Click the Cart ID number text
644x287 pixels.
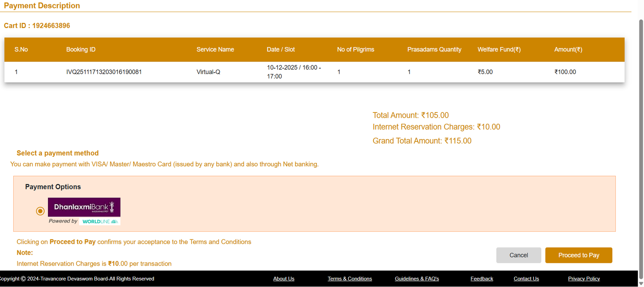pos(51,26)
